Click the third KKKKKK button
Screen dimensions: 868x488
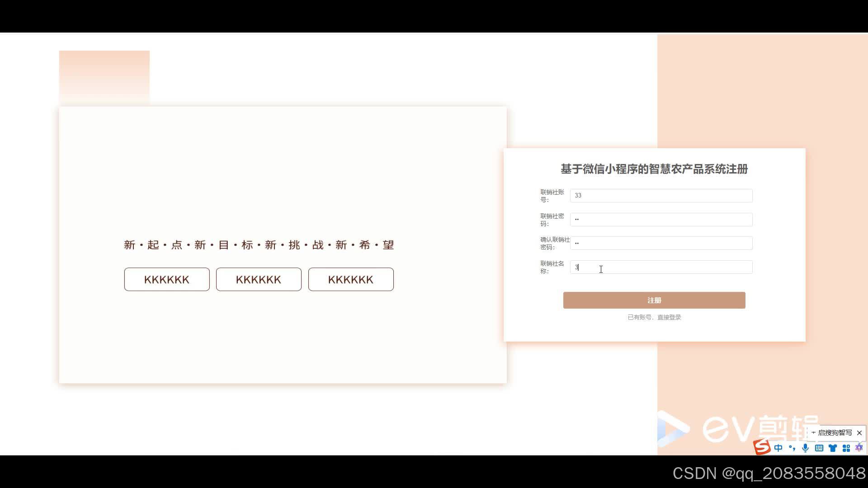point(351,280)
